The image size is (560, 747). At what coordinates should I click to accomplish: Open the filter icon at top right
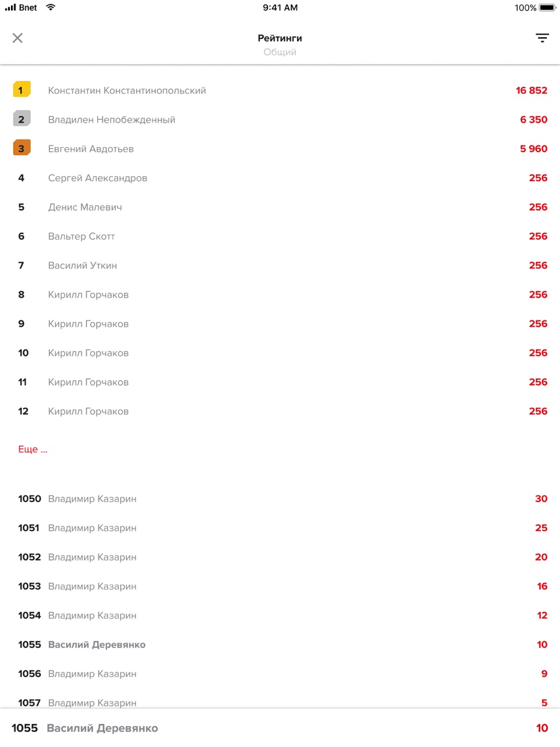tap(542, 38)
